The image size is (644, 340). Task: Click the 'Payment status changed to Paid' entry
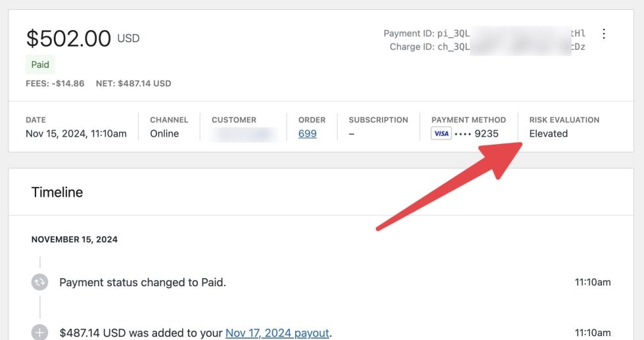tap(143, 282)
